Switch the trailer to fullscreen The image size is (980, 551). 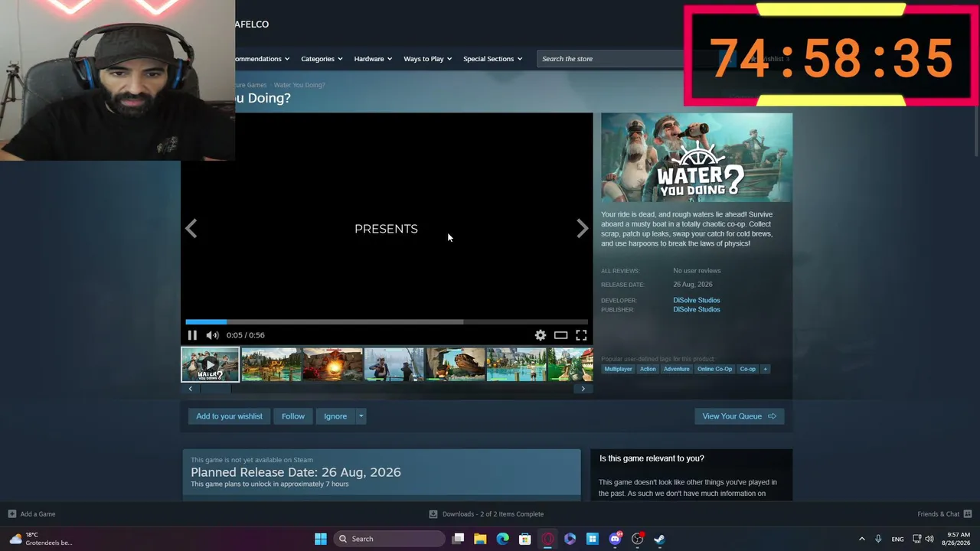coord(581,335)
